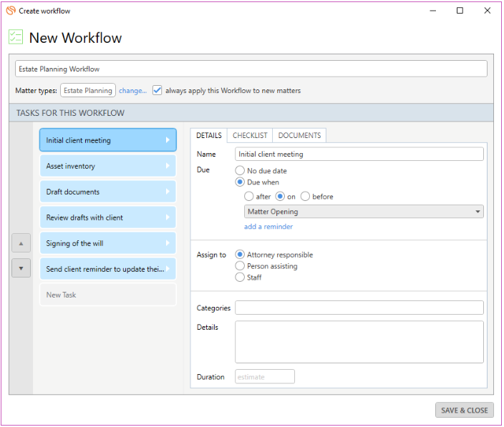Move task down with the down arrow
This screenshot has width=504, height=427.
pyautogui.click(x=21, y=268)
